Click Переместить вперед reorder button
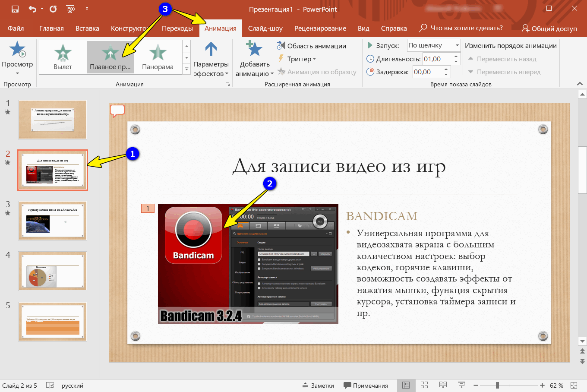The image size is (587, 392). pyautogui.click(x=504, y=72)
